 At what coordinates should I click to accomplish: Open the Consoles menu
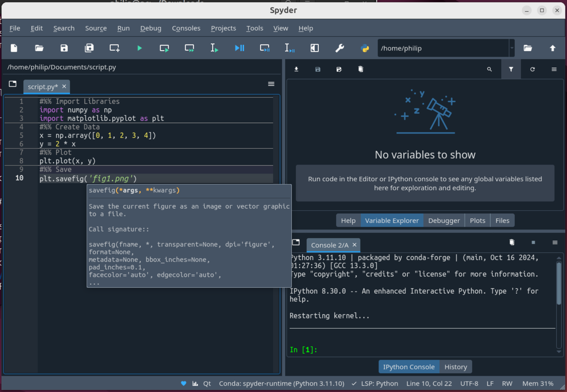pyautogui.click(x=186, y=28)
